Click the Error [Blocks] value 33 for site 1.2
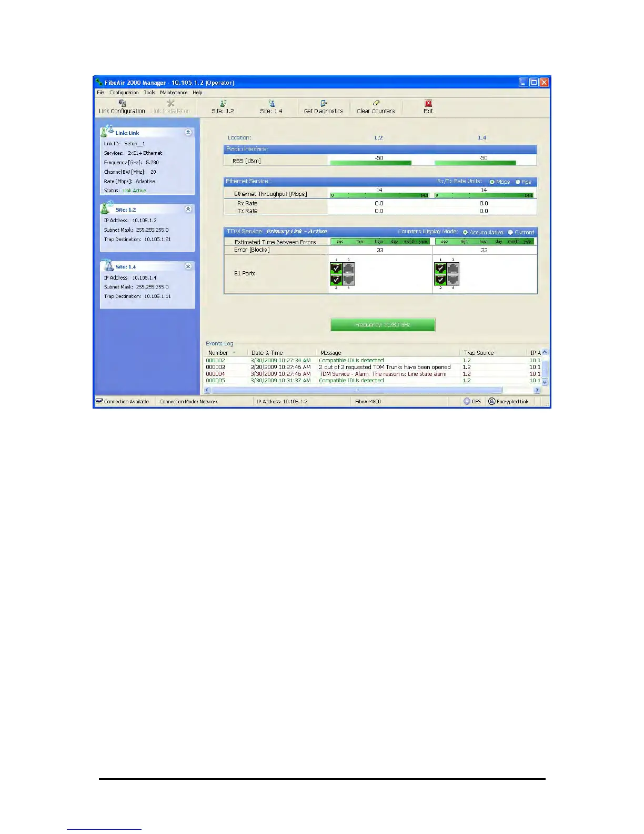Image resolution: width=644 pixels, height=834 pixels. [x=380, y=250]
